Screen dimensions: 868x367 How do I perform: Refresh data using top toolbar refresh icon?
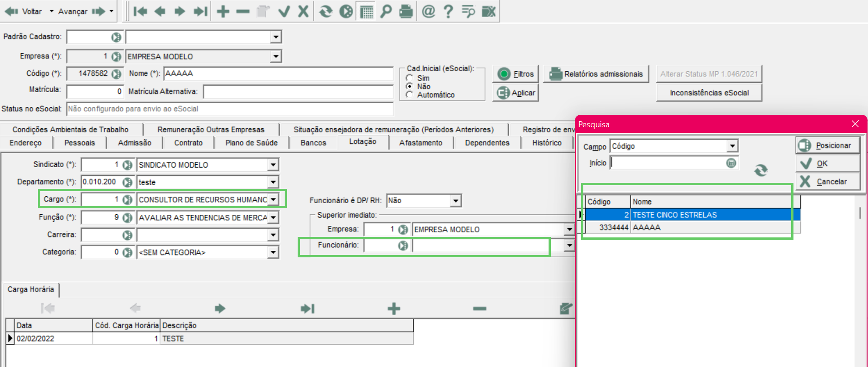click(x=326, y=11)
